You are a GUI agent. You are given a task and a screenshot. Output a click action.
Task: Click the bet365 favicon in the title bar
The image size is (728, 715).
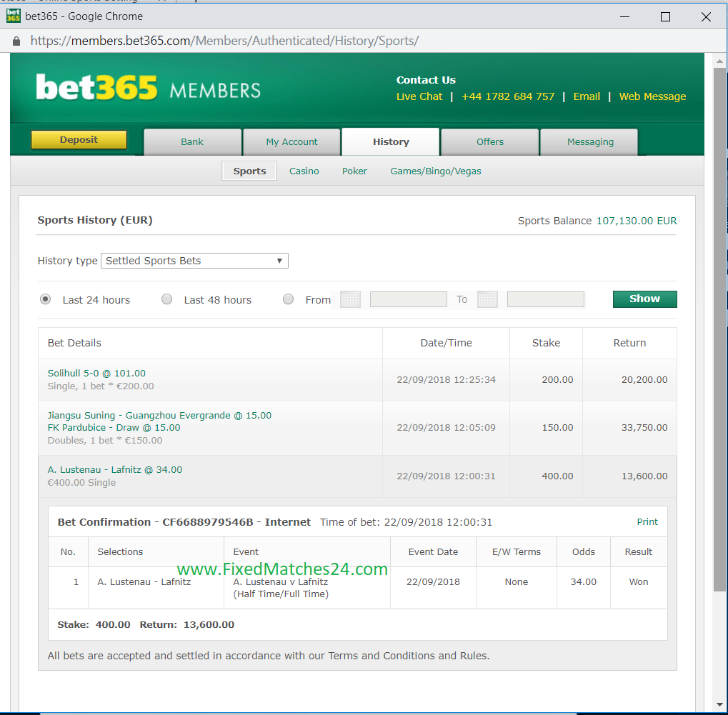(13, 16)
